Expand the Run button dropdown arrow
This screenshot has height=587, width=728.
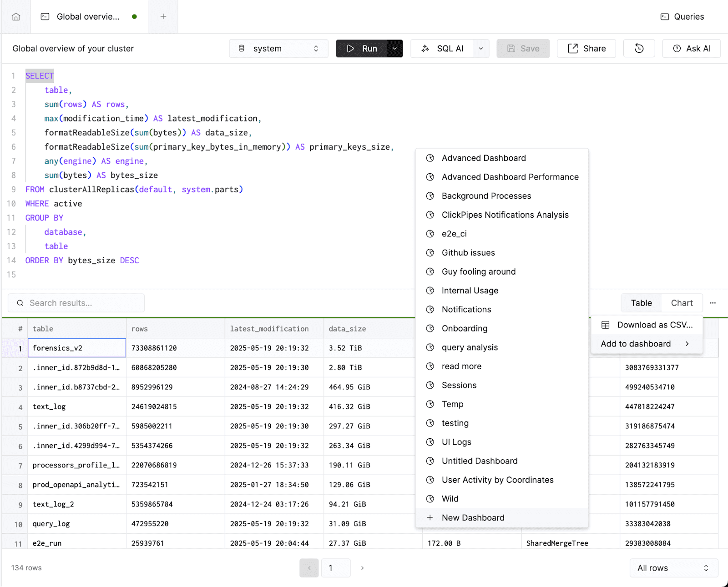[394, 49]
